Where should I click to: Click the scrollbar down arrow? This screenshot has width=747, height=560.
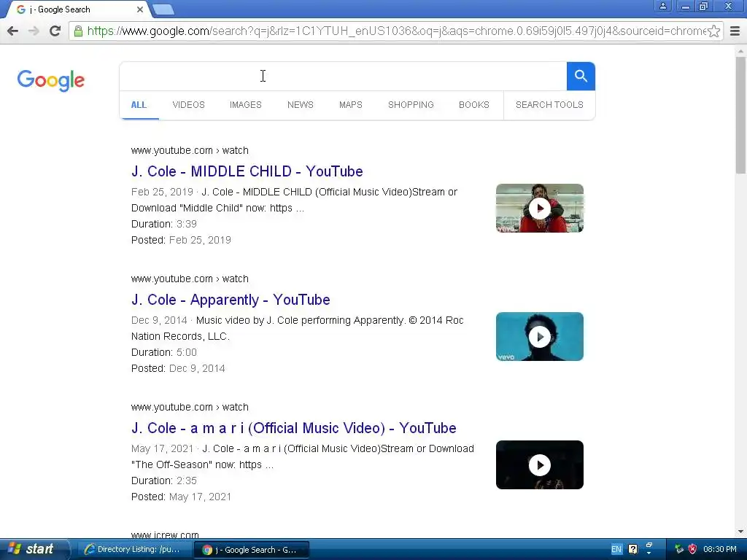click(x=740, y=532)
